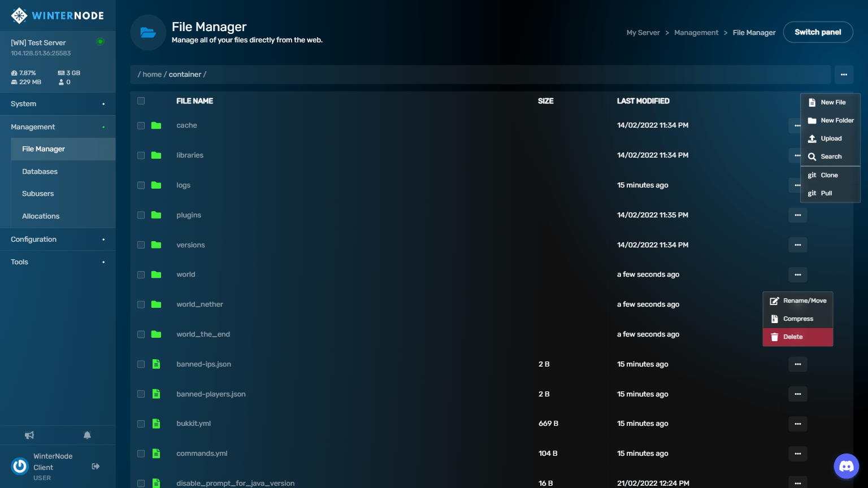Click the cache folder icon

click(157, 125)
